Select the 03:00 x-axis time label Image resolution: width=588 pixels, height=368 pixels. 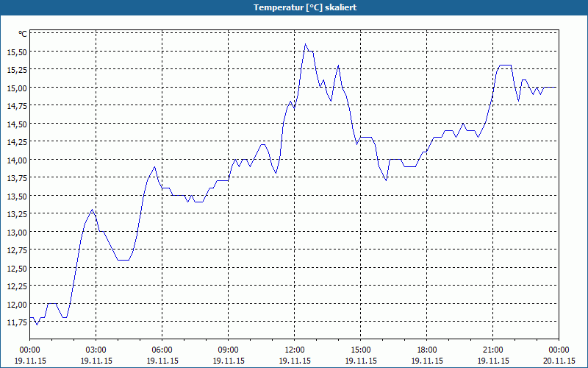(x=96, y=350)
